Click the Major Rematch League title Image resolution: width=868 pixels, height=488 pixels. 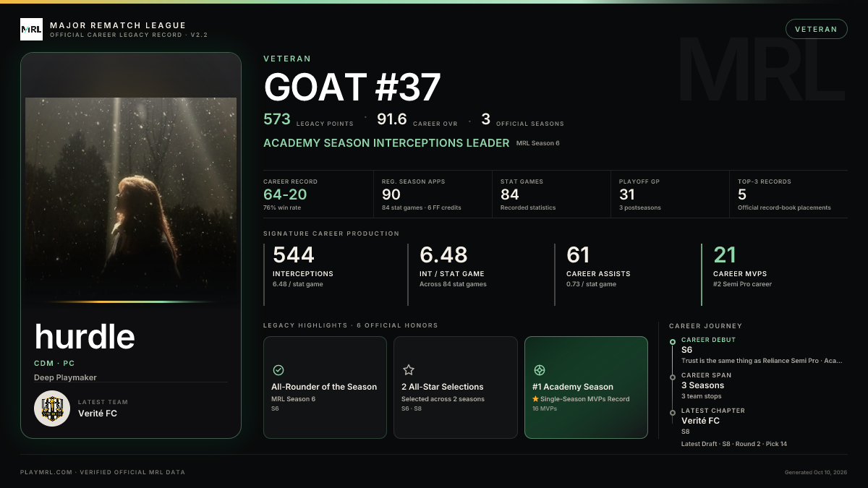pos(118,26)
